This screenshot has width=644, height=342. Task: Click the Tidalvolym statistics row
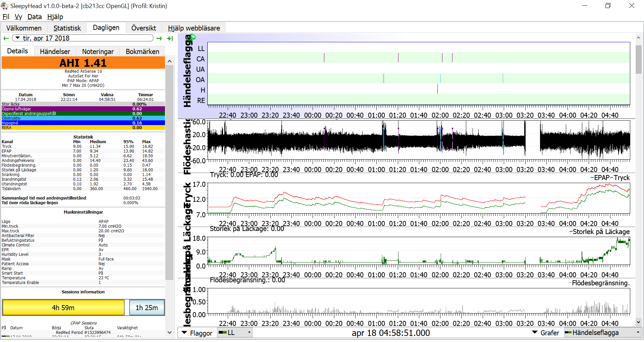(x=83, y=189)
